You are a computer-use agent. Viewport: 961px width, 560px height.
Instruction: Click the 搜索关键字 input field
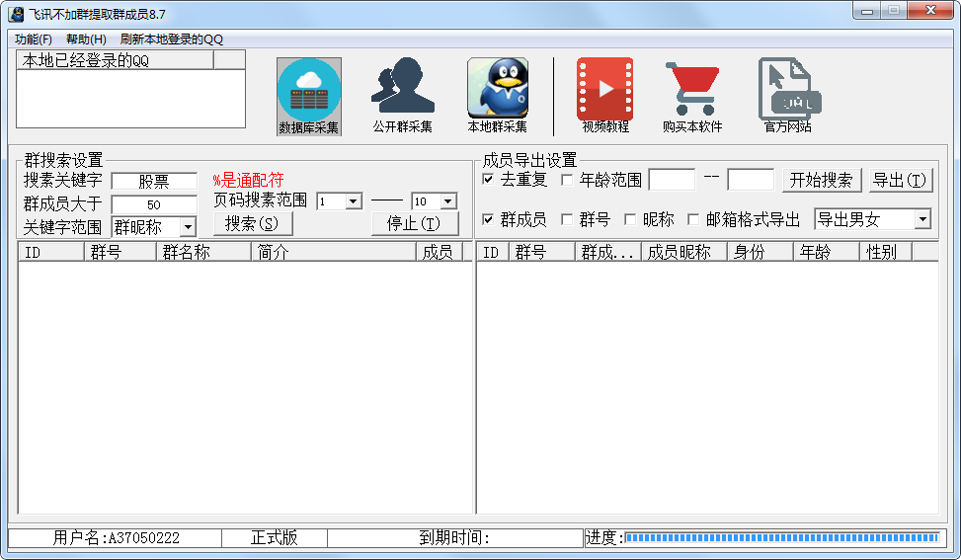coord(154,182)
